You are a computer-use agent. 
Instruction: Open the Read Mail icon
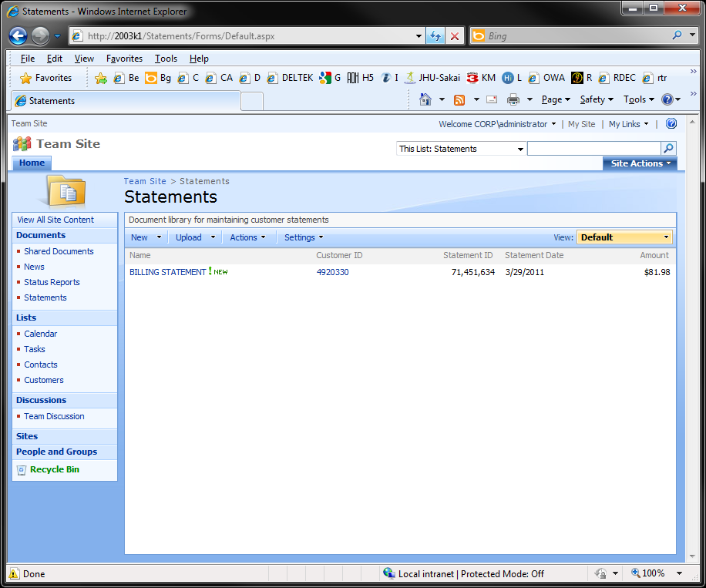(491, 99)
